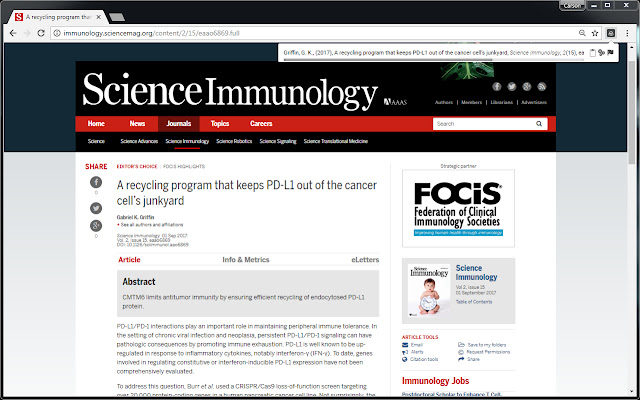Screen dimensions: 640x400
Task: Open the Chrome three-dot menu
Action: click(x=627, y=33)
